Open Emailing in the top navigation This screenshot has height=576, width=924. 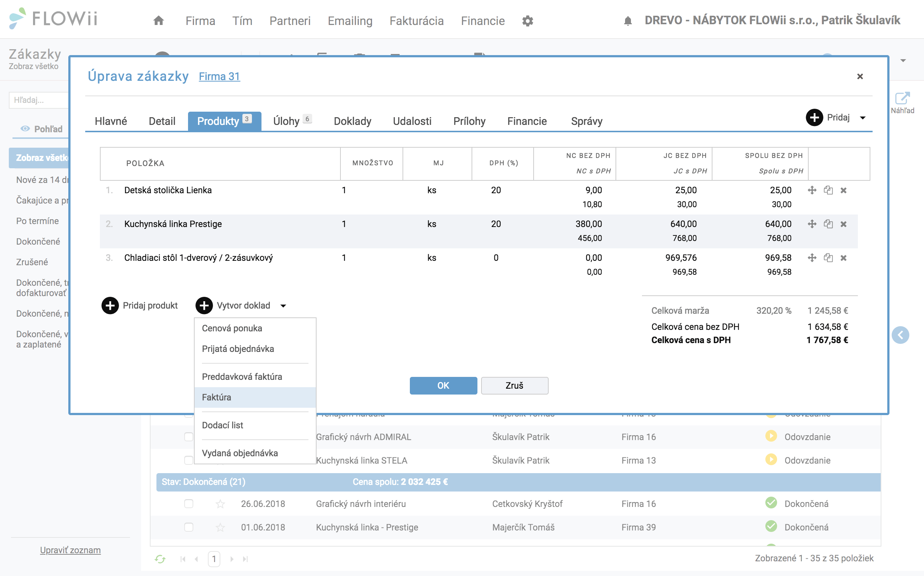pos(350,21)
